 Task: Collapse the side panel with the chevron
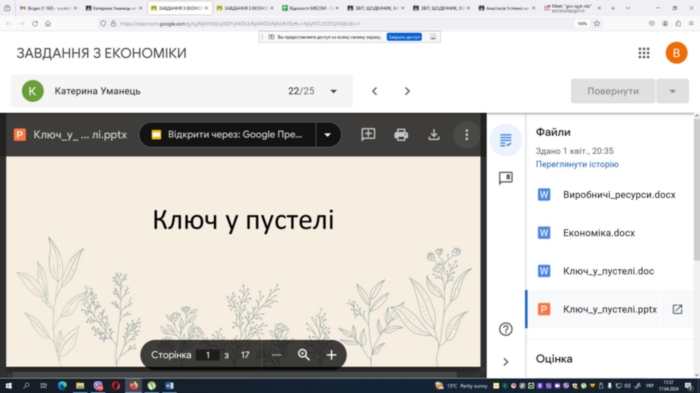click(506, 362)
